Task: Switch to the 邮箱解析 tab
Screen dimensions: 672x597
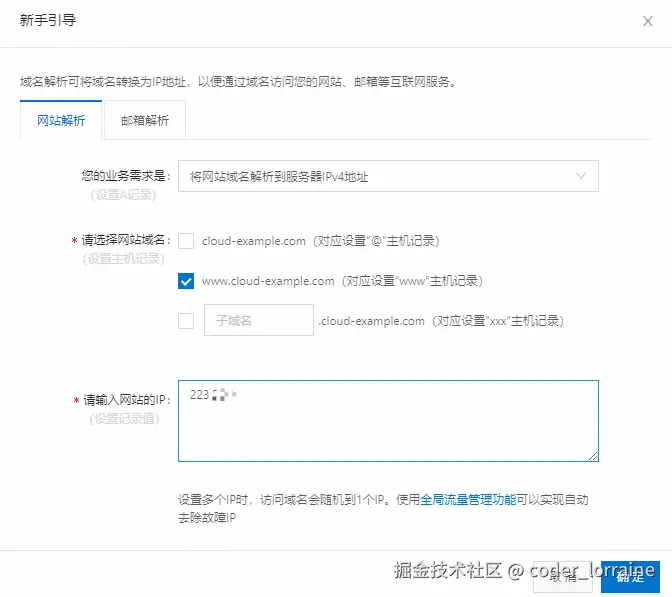Action: click(145, 120)
